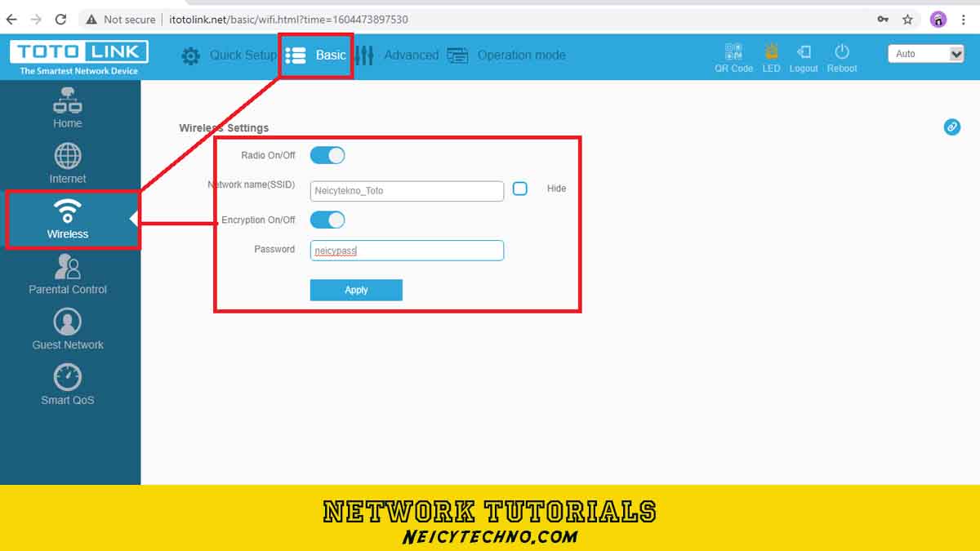Open the Auto language dropdown
This screenshot has height=551, width=980.
[x=926, y=54]
